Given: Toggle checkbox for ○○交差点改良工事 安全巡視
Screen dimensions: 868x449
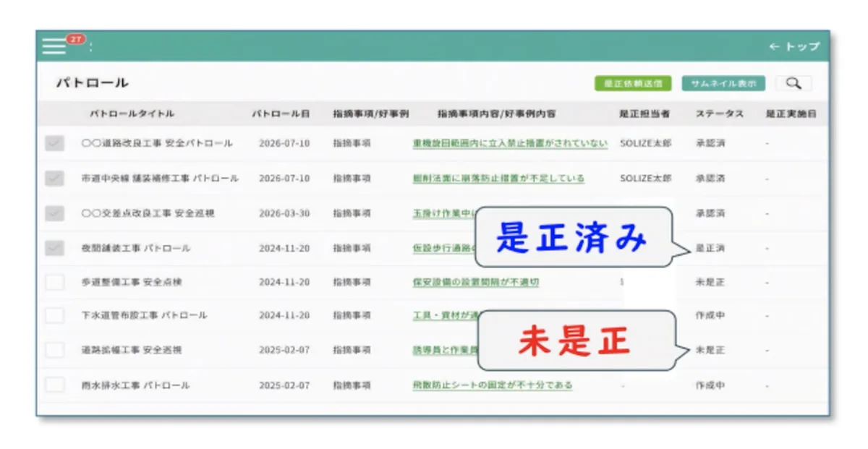Looking at the screenshot, I should (54, 213).
